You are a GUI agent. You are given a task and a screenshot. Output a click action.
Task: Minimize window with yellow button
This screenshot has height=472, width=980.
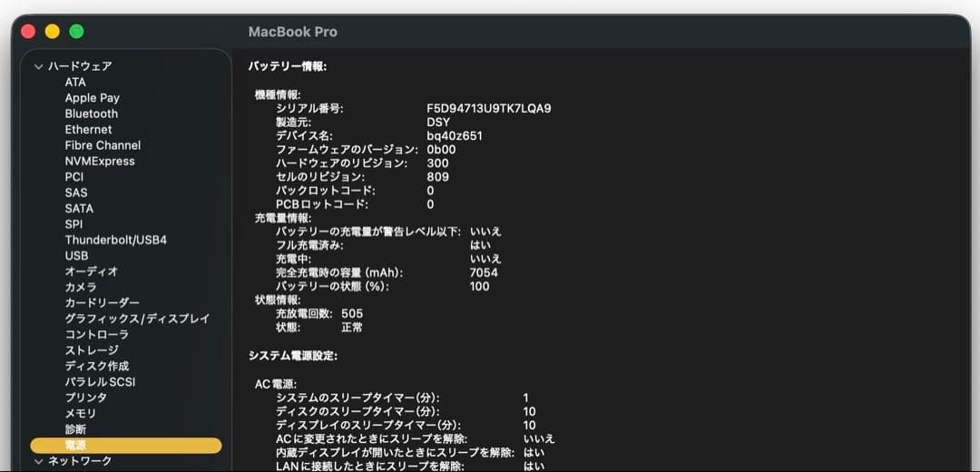click(53, 31)
